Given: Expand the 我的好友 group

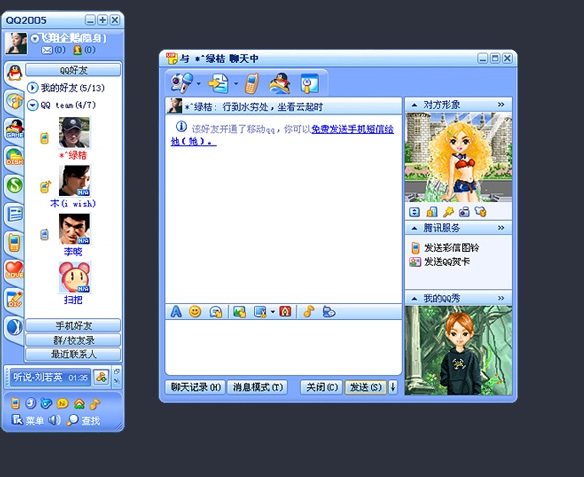Looking at the screenshot, I should [x=33, y=88].
